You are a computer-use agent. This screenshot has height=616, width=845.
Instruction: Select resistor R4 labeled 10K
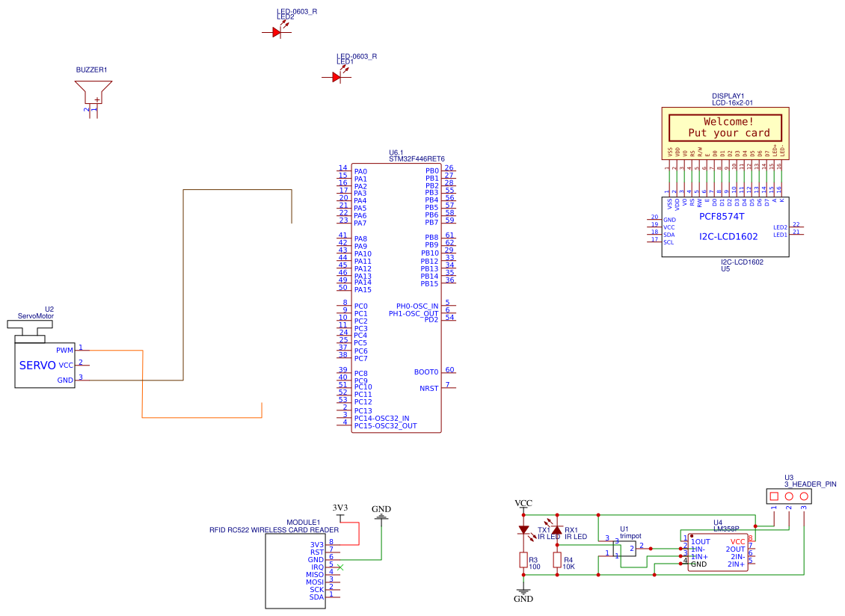click(x=557, y=561)
